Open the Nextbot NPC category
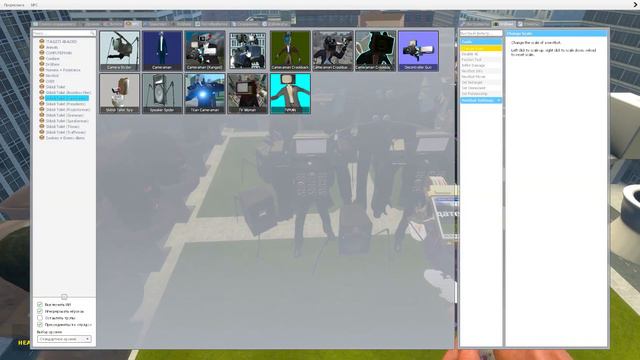Screen dimensions: 640x360 pos(52,76)
